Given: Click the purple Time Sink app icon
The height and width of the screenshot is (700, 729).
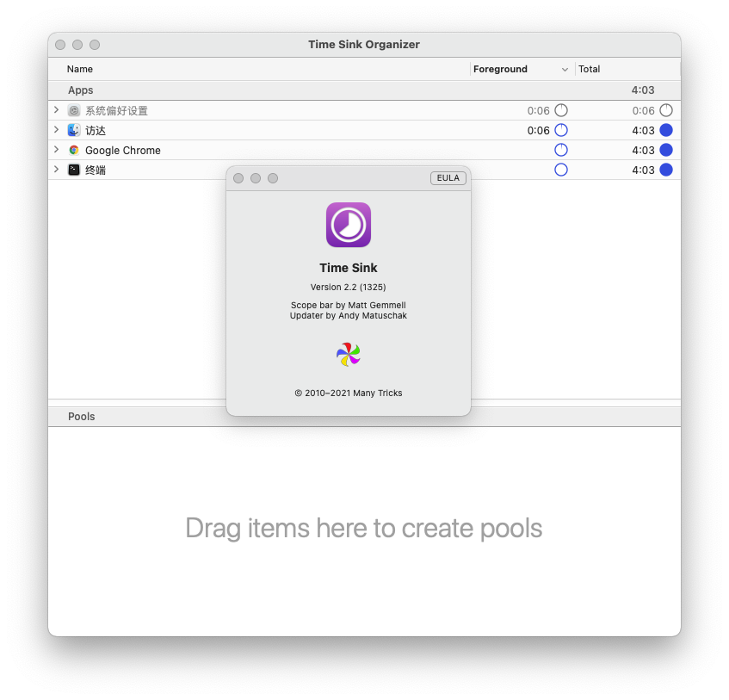Looking at the screenshot, I should [349, 225].
